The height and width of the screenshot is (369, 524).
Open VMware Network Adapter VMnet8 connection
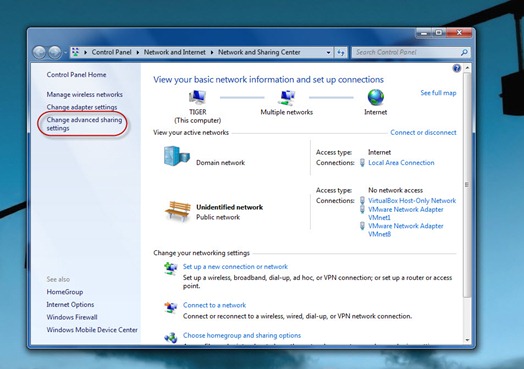pyautogui.click(x=406, y=230)
